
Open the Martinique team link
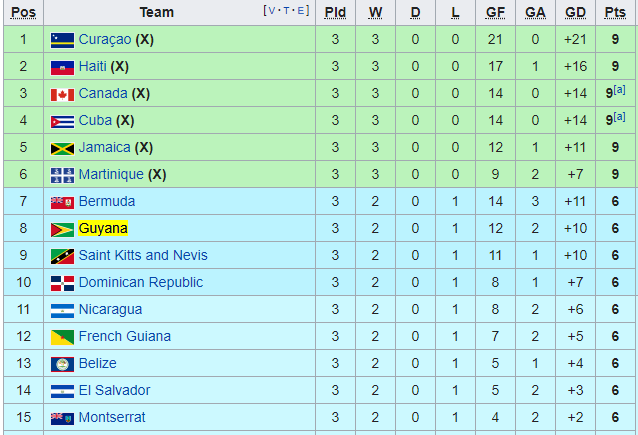(111, 175)
